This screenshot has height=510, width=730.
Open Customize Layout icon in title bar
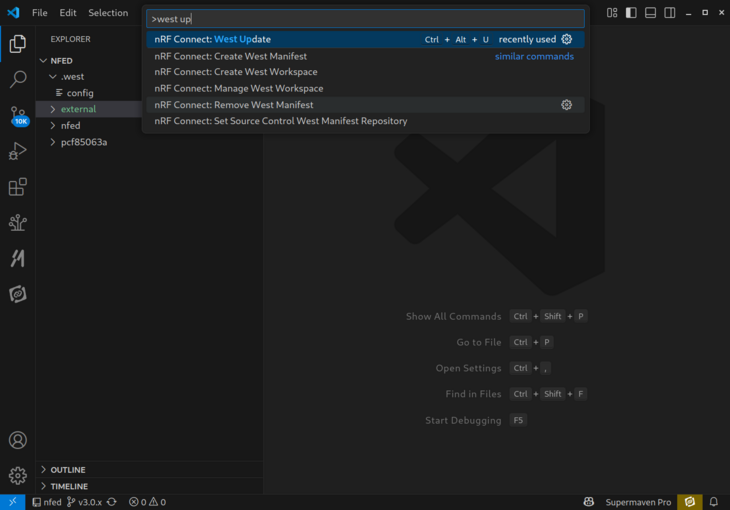pos(612,13)
